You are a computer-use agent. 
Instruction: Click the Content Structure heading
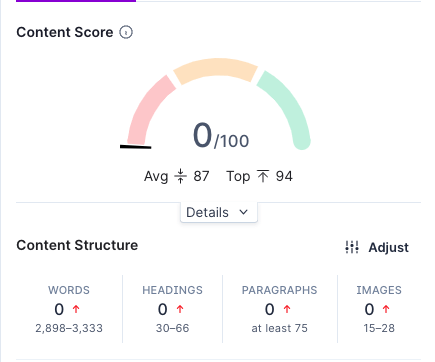click(77, 245)
